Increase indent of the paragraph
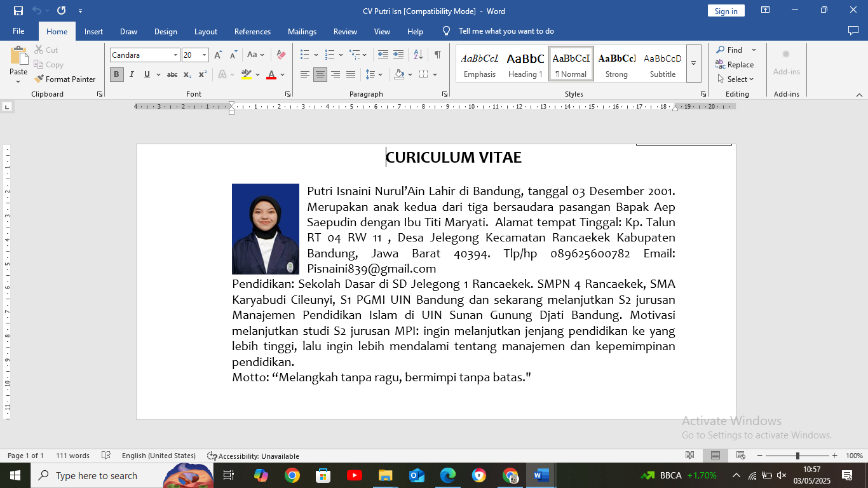 pyautogui.click(x=398, y=55)
